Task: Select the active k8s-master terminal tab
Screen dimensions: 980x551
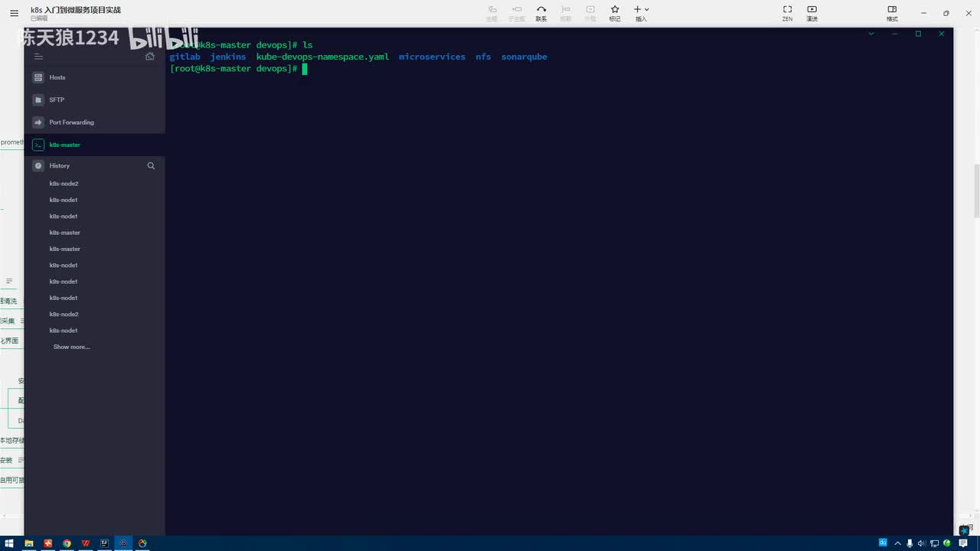Action: [95, 145]
